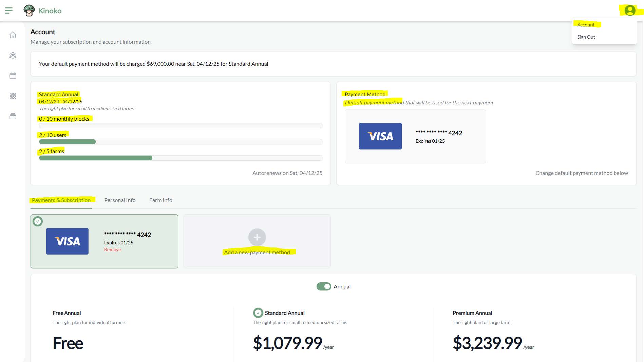Select the QR code sidebar icon
Viewport: 644px width, 362px height.
pos(13,96)
